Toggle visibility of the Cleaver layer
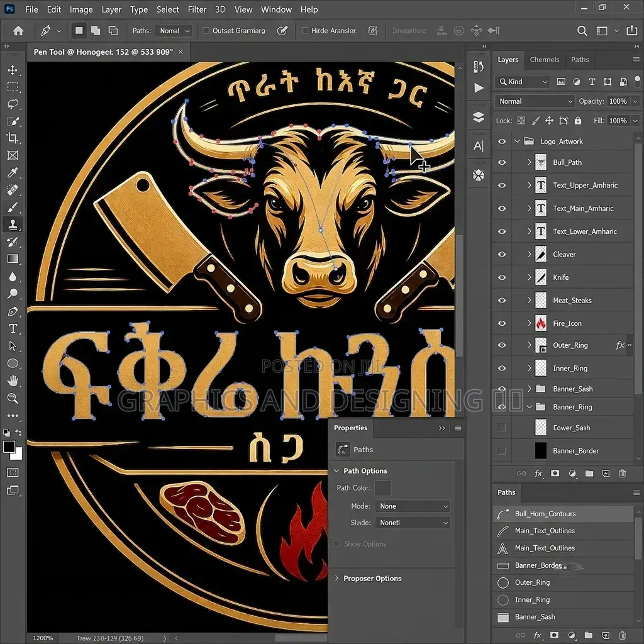Image resolution: width=644 pixels, height=644 pixels. tap(502, 254)
